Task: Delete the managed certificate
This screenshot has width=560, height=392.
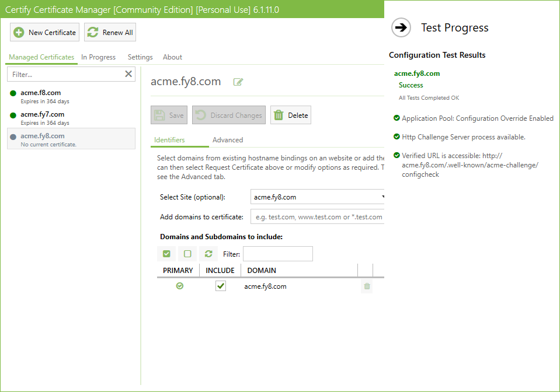Action: (291, 115)
